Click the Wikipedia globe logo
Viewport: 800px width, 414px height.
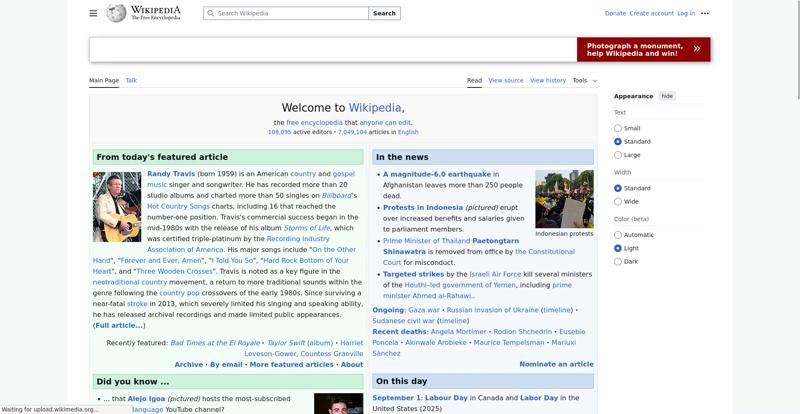116,13
